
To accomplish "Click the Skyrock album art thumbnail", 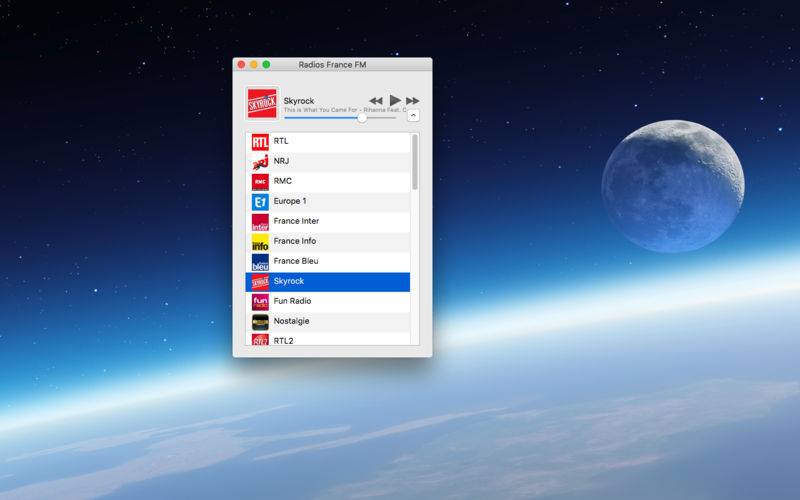I will click(x=262, y=103).
